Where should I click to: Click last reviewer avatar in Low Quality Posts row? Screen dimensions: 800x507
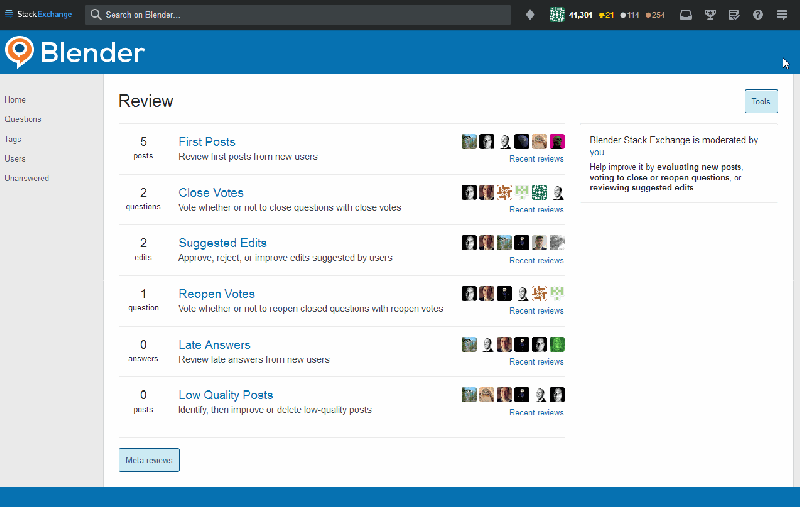pyautogui.click(x=557, y=394)
